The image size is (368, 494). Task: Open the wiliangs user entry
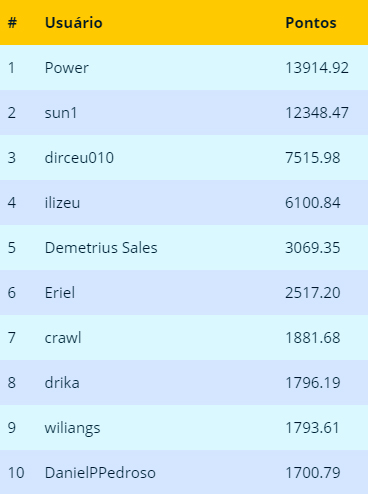72,428
